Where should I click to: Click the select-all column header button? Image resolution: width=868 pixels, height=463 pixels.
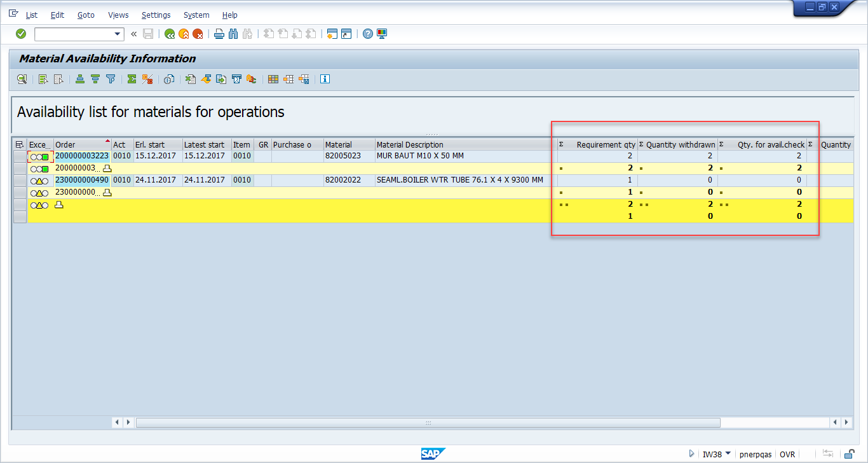pyautogui.click(x=19, y=144)
